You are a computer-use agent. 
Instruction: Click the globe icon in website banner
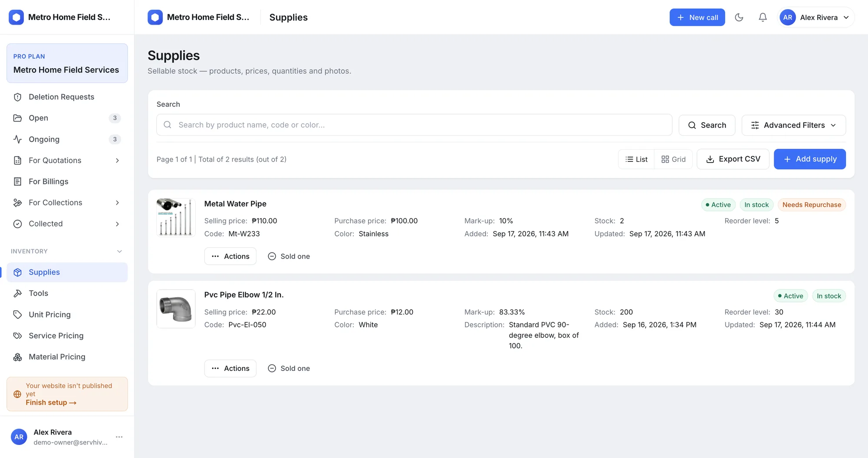tap(17, 394)
